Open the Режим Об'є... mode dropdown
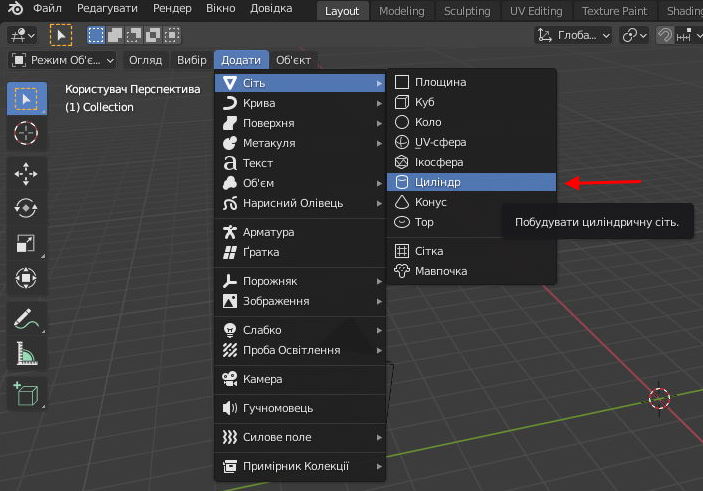The image size is (703, 491). point(62,60)
